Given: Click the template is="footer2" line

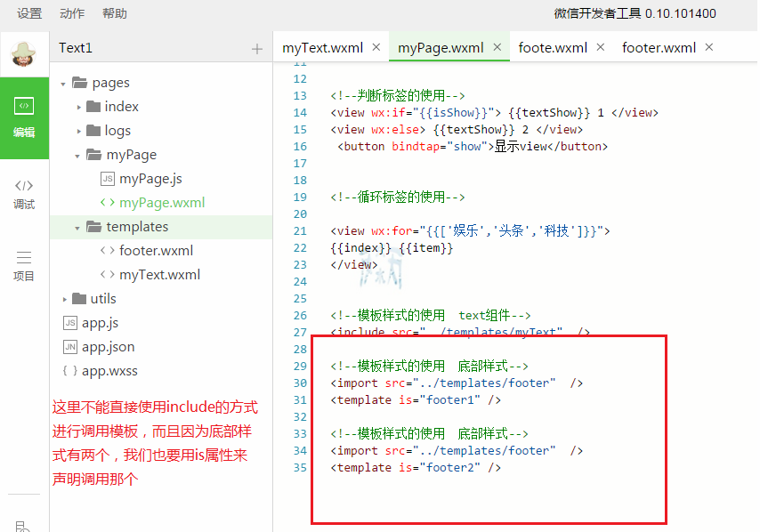Looking at the screenshot, I should [416, 468].
